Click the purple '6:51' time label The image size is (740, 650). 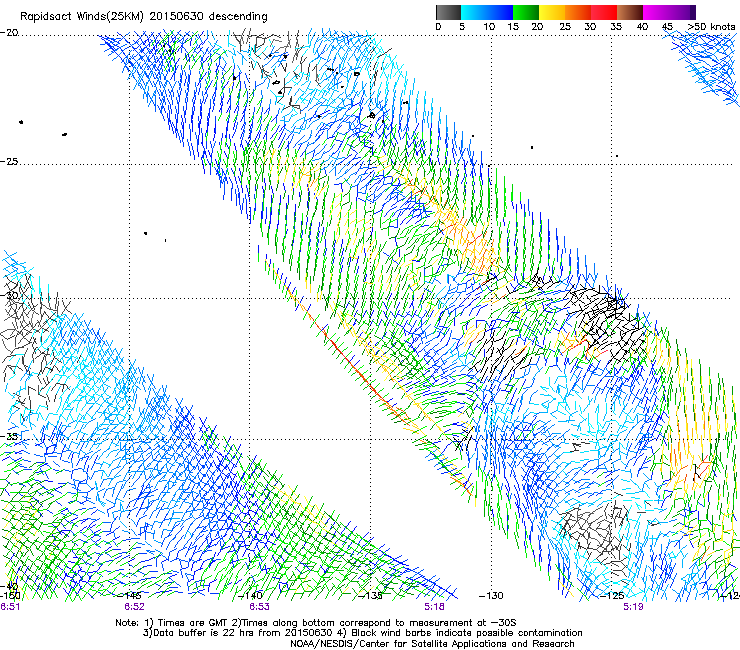point(10,607)
